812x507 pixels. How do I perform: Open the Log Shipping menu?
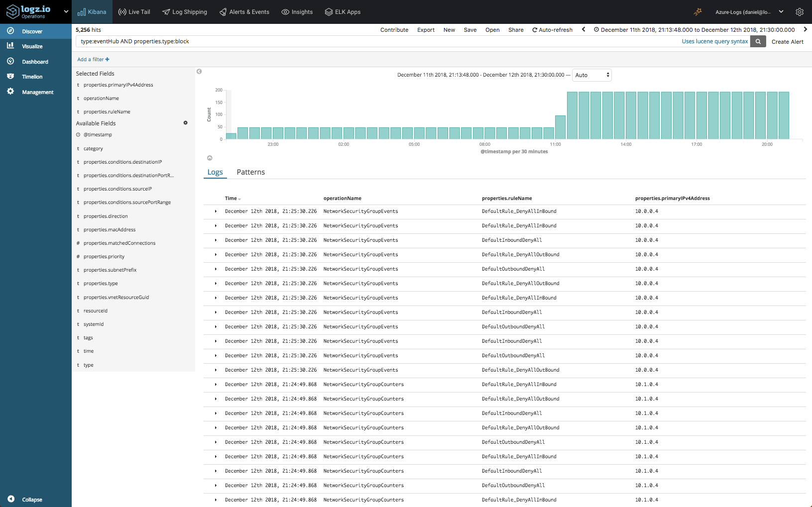[185, 12]
